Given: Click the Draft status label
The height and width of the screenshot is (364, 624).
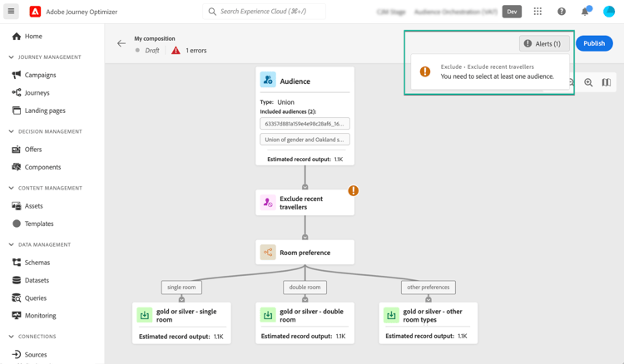Looking at the screenshot, I should (152, 51).
